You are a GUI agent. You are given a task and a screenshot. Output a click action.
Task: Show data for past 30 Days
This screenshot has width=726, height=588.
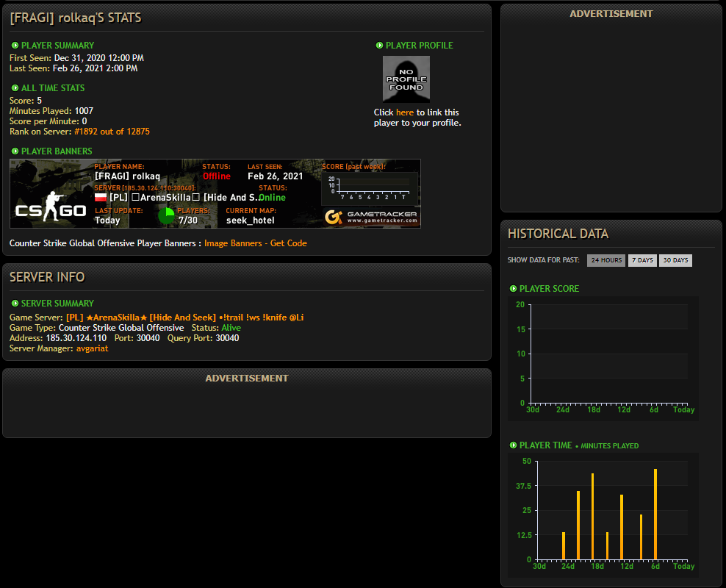click(675, 260)
